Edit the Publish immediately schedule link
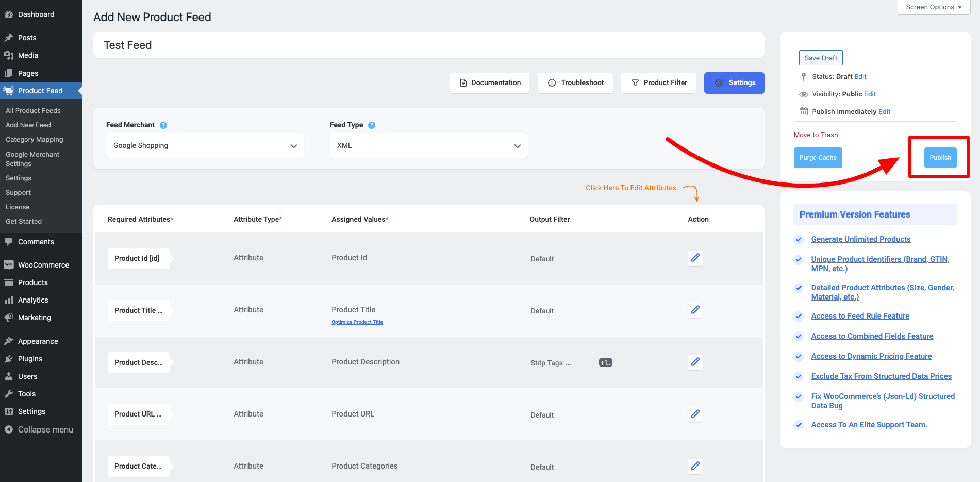Image resolution: width=980 pixels, height=482 pixels. [x=885, y=111]
